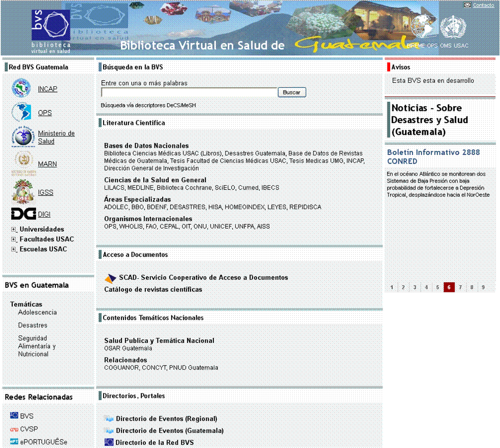Click icon beside Directorio de la Red BVS
This screenshot has width=500, height=448.
pyautogui.click(x=109, y=442)
